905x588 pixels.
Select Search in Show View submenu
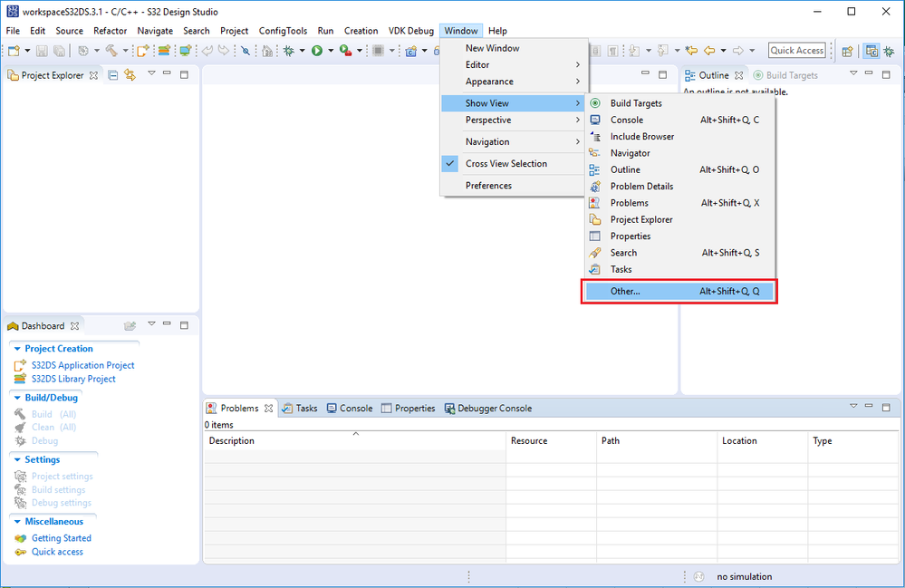(680, 253)
